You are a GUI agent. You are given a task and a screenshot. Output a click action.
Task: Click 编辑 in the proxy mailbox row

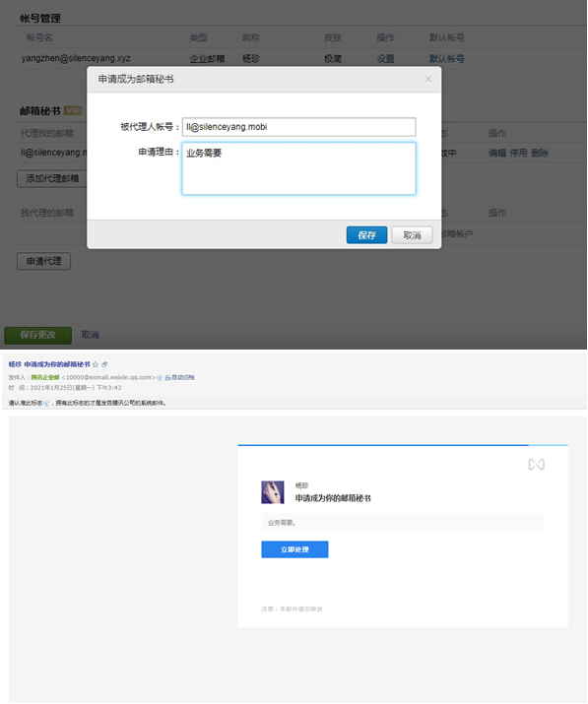coord(497,153)
